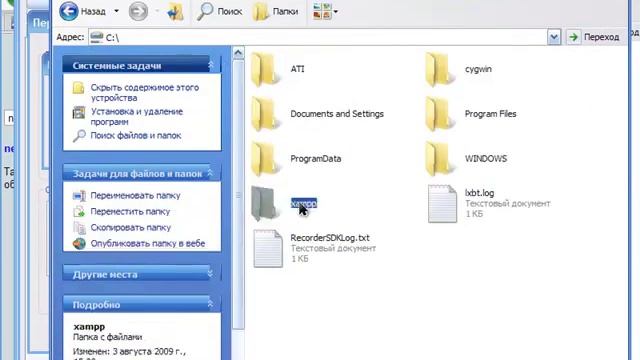Image resolution: width=640 pixels, height=360 pixels.
Task: Select the Program Files folder icon
Action: pyautogui.click(x=440, y=114)
